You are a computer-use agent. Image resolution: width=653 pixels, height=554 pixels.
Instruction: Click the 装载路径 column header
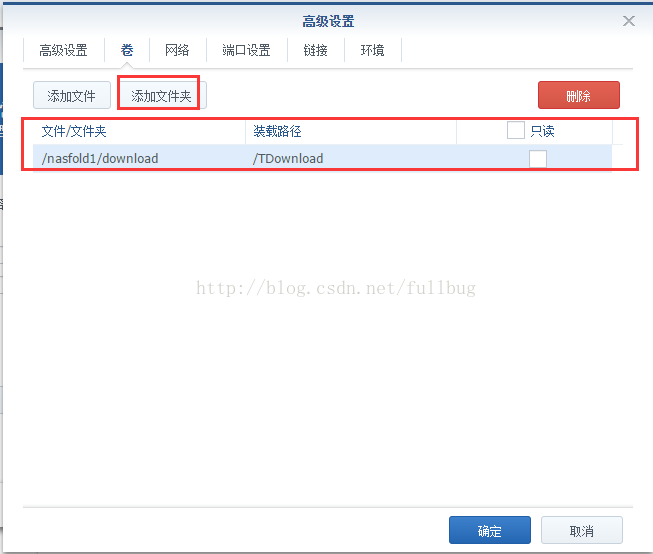tap(351, 132)
